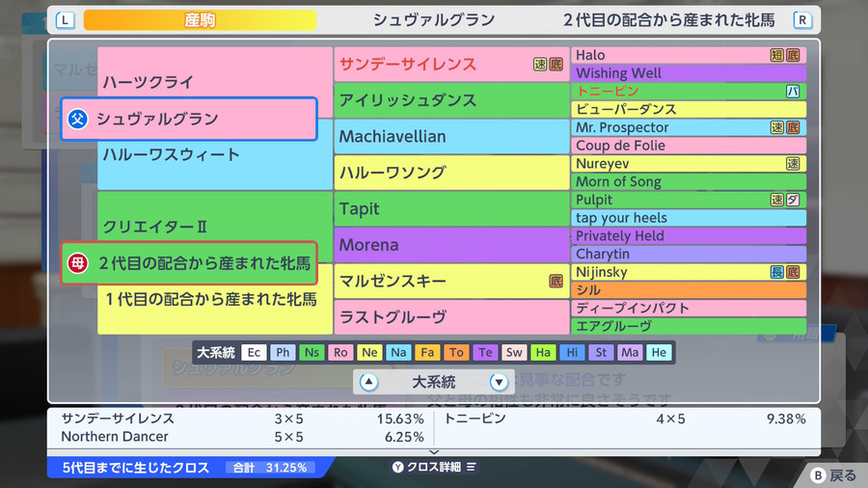Select the Ro lineage swatch
868x488 pixels.
340,352
